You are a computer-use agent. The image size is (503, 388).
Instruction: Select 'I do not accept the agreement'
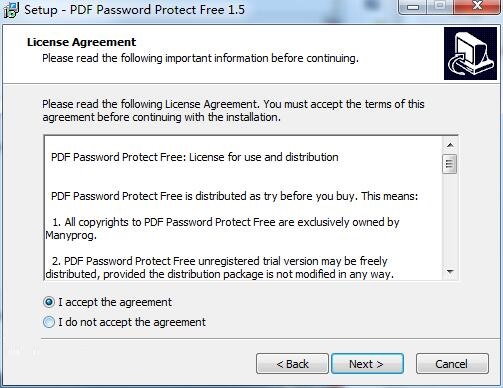pos(49,322)
